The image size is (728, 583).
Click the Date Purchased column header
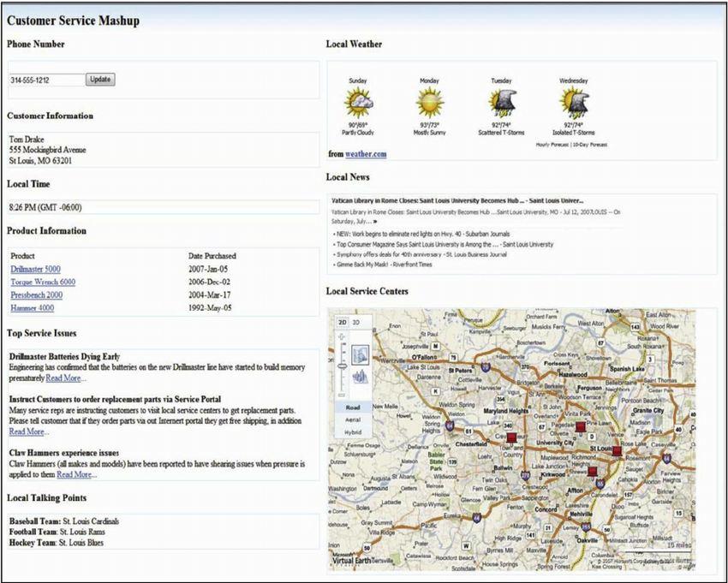click(x=212, y=256)
